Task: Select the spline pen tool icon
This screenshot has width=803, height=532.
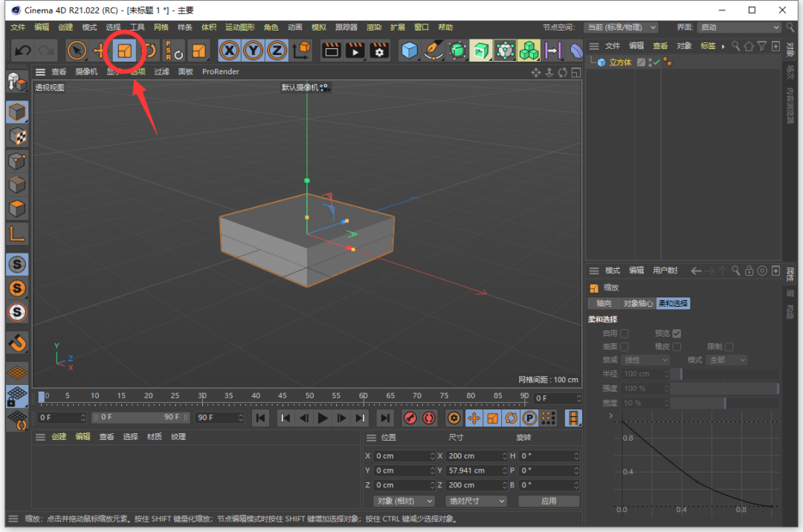Action: click(433, 51)
